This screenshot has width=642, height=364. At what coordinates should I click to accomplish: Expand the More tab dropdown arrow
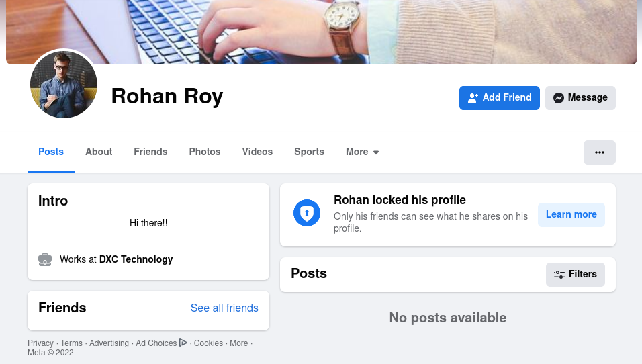click(x=376, y=152)
